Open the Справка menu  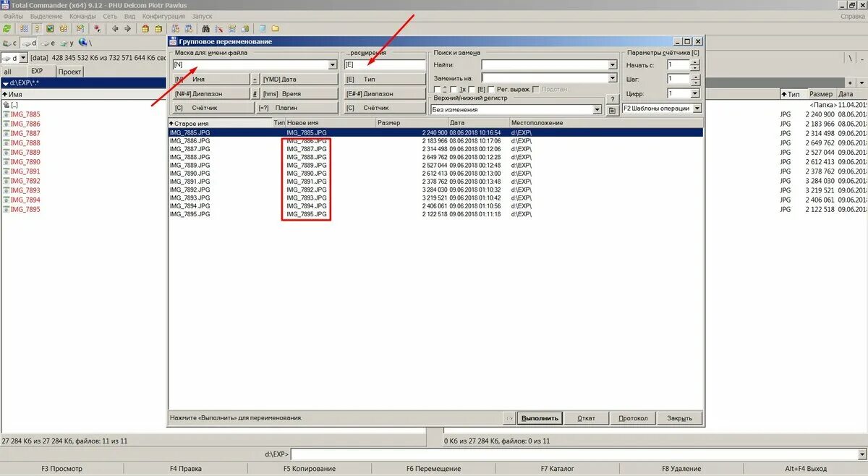(x=853, y=16)
